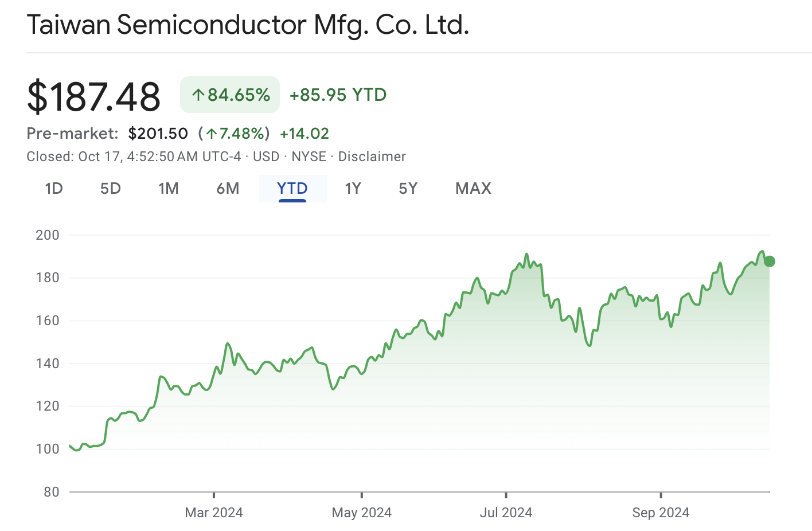The width and height of the screenshot is (812, 531).
Task: Click the green endpoint dot on chart
Action: [770, 261]
